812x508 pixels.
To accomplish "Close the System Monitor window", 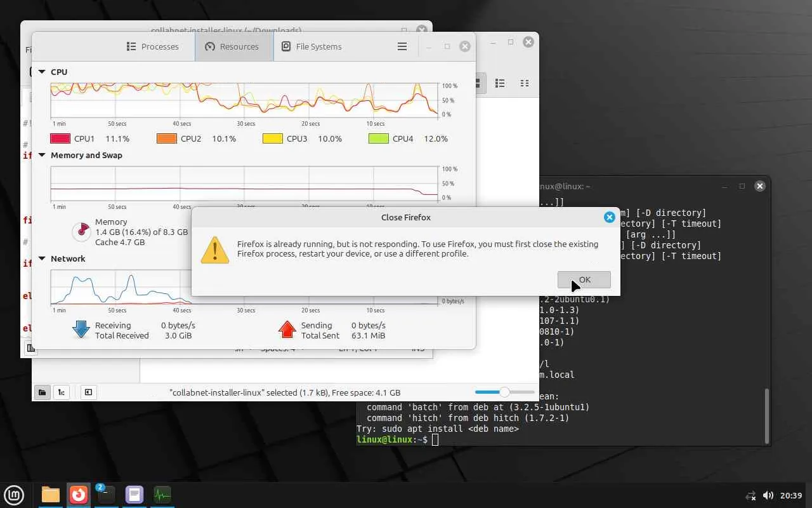I will (x=465, y=46).
